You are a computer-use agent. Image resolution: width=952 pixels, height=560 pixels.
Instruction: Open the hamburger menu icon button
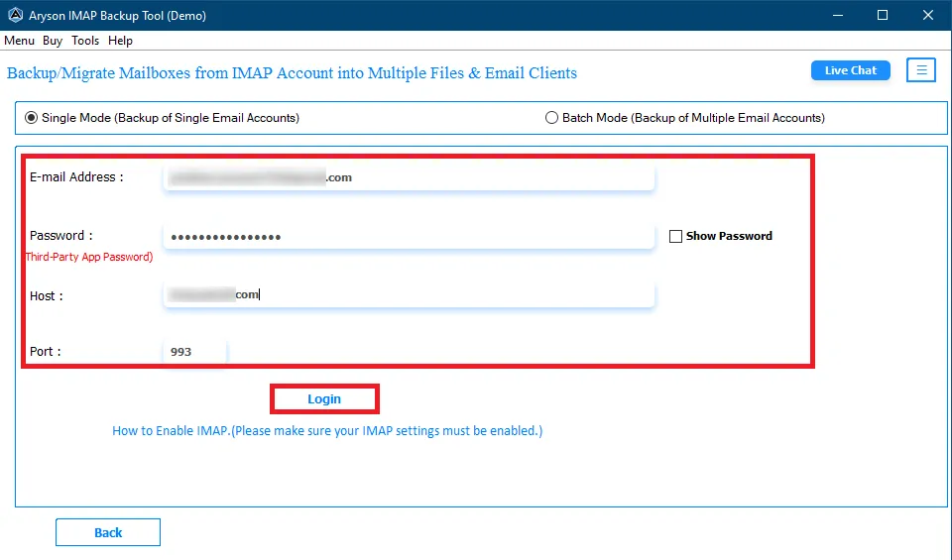(921, 70)
